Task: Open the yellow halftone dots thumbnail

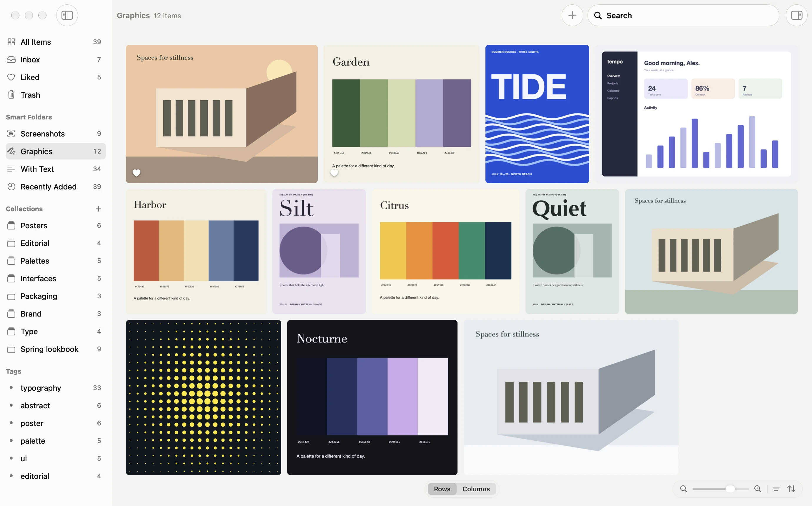Action: pyautogui.click(x=203, y=397)
